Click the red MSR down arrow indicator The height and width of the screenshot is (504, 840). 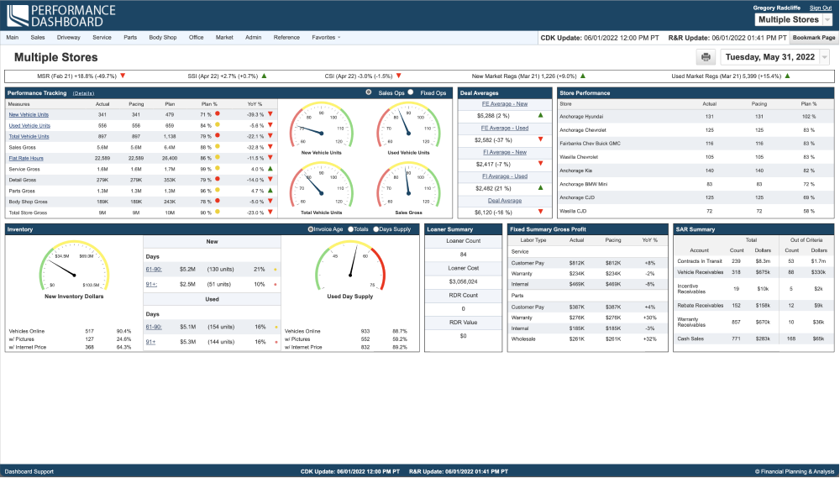[123, 76]
